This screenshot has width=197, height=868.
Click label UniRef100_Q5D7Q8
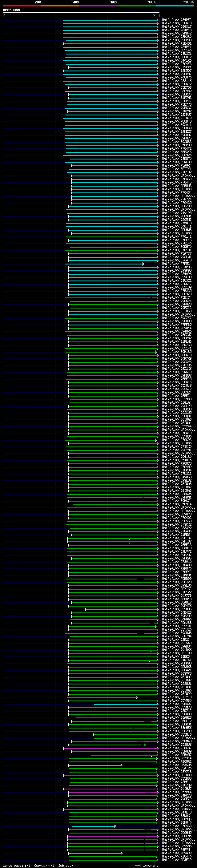177,88
